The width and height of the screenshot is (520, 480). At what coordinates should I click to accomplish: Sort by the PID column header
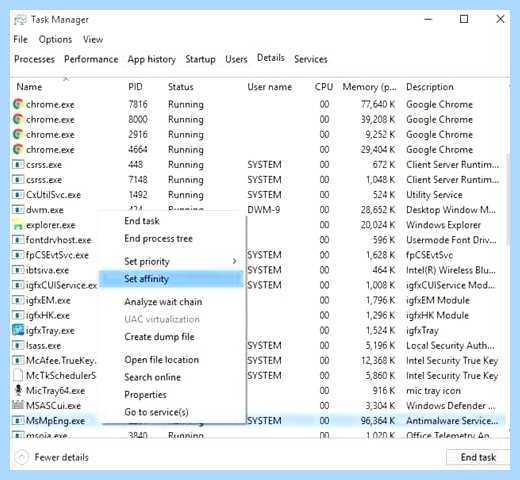(135, 87)
